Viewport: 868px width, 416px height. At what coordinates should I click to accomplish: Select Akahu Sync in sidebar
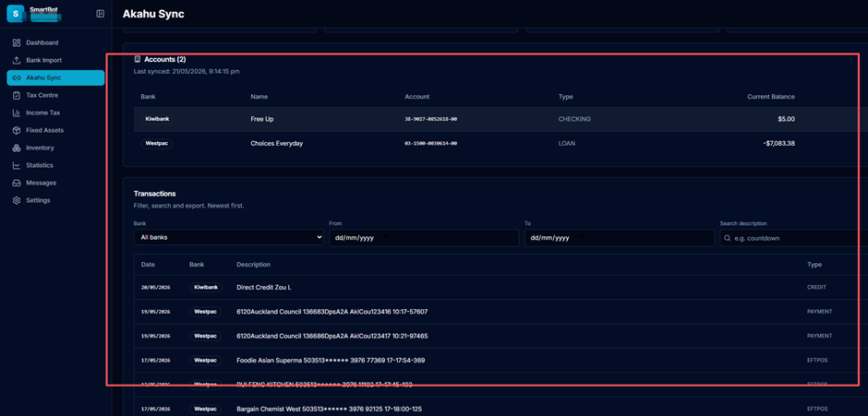(55, 78)
